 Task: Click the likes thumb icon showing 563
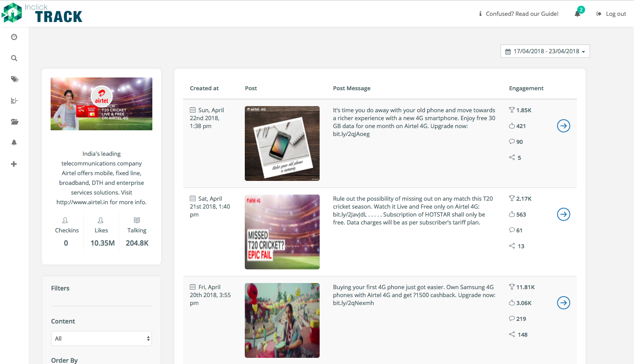[512, 214]
